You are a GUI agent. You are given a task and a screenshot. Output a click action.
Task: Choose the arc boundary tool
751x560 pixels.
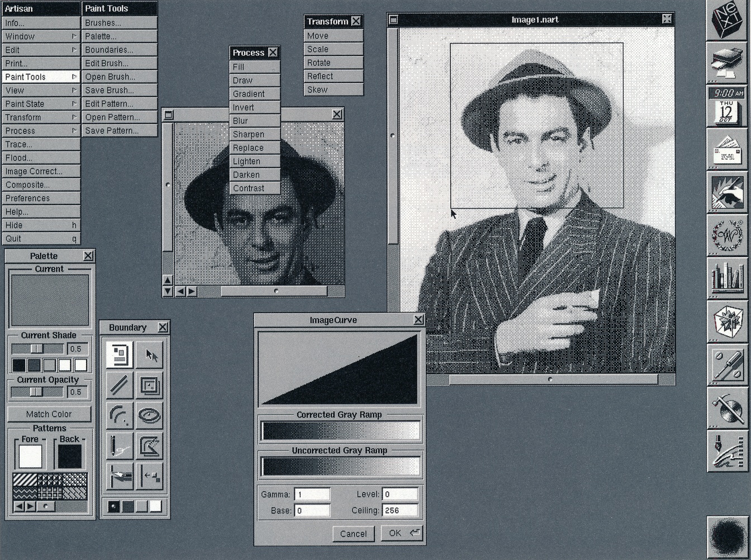120,415
